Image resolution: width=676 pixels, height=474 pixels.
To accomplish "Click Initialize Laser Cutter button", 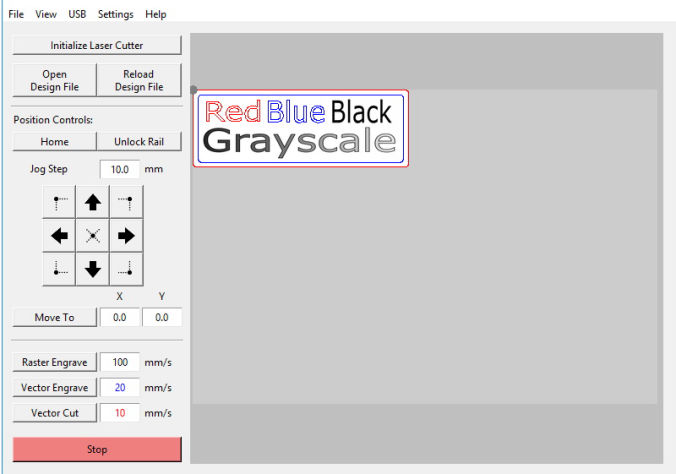I will click(x=97, y=45).
